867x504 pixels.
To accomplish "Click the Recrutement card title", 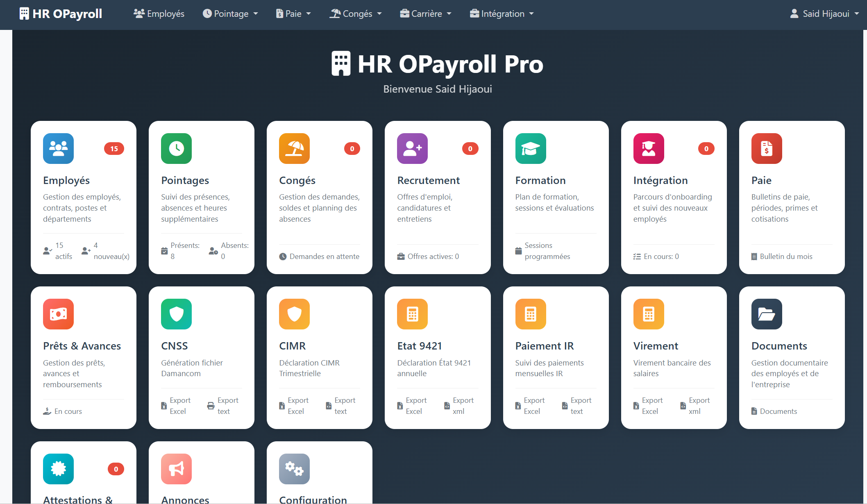I will pyautogui.click(x=428, y=180).
